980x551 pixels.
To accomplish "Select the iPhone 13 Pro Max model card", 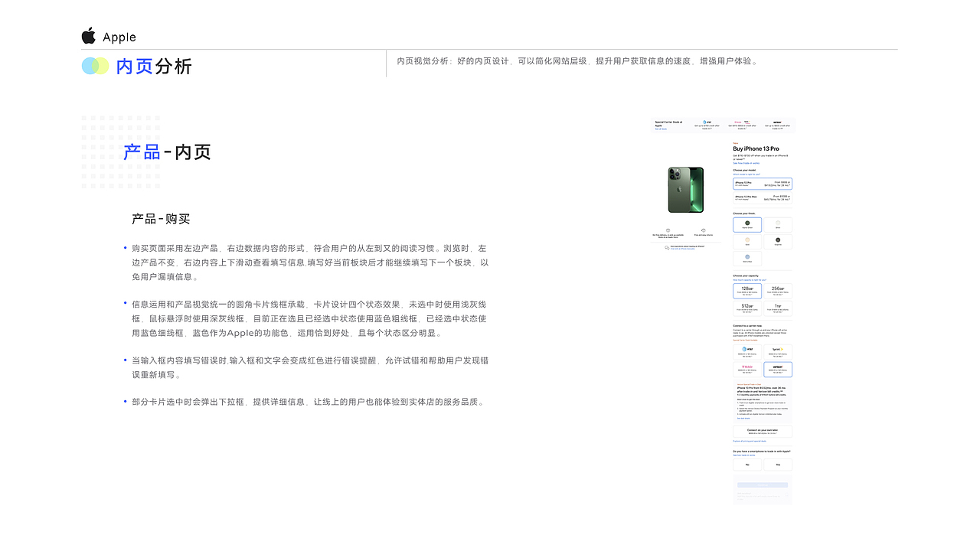I will pyautogui.click(x=763, y=197).
